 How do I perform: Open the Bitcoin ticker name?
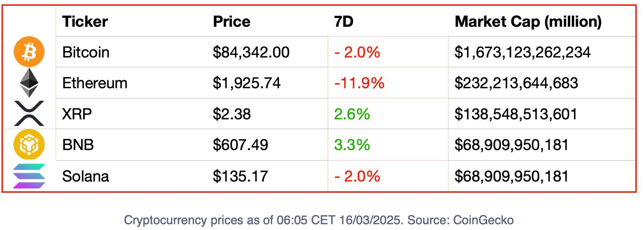(86, 52)
